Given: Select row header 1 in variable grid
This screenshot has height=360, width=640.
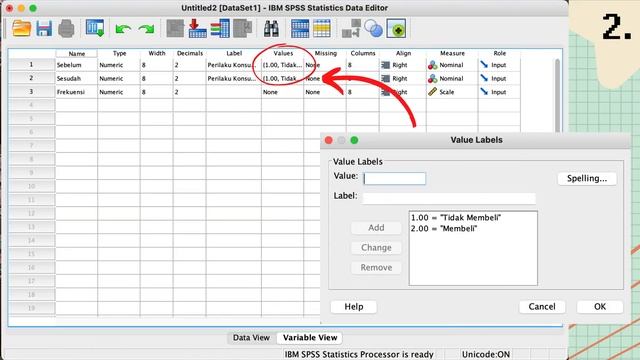Looking at the screenshot, I should tap(31, 64).
